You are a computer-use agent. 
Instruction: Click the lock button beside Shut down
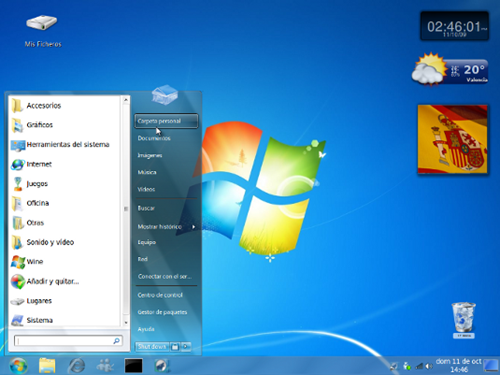click(x=175, y=347)
